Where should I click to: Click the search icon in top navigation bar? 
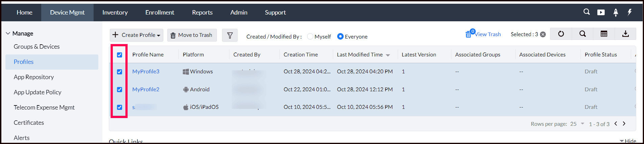click(587, 12)
